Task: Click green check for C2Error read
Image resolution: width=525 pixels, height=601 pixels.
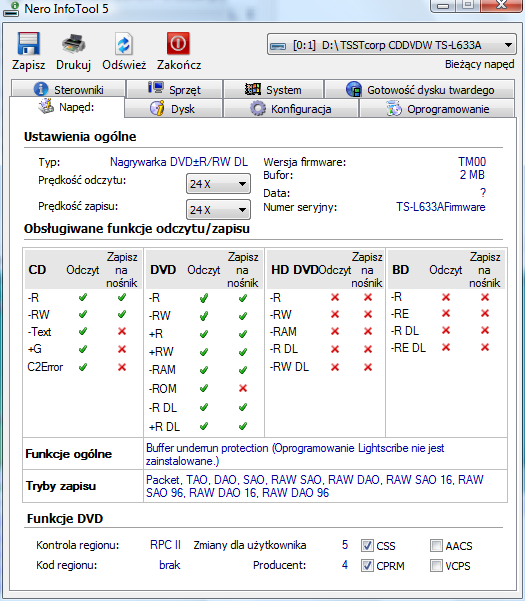Action: point(83,367)
